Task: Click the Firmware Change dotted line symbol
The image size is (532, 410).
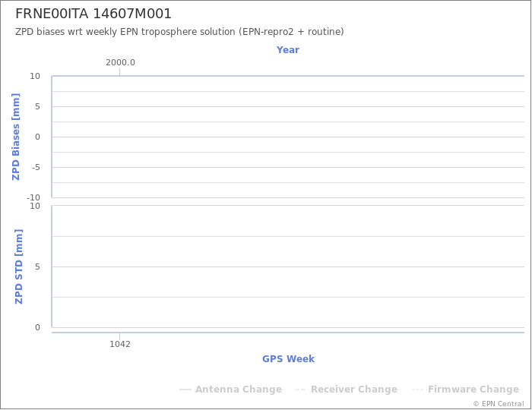Action: 417,389
